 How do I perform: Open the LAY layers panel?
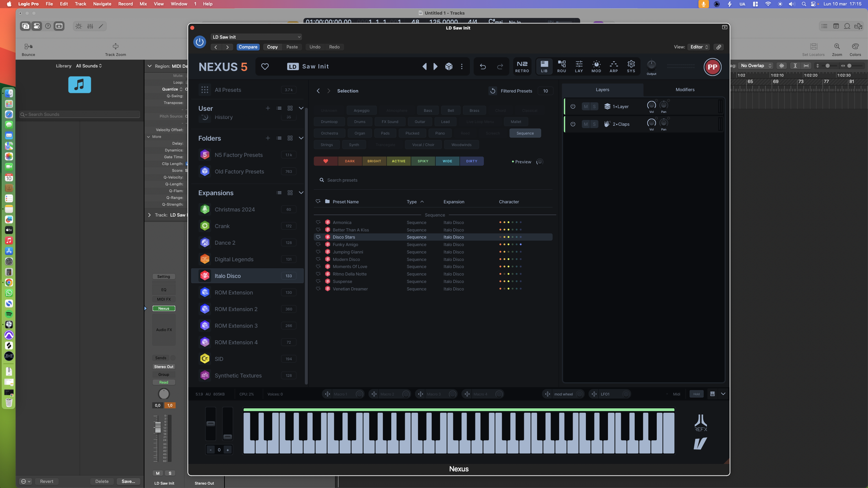pyautogui.click(x=579, y=66)
